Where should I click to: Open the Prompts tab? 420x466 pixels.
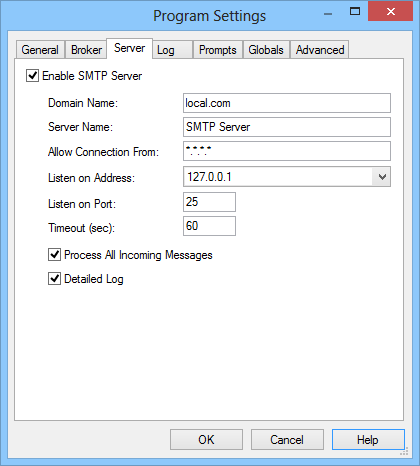click(218, 50)
